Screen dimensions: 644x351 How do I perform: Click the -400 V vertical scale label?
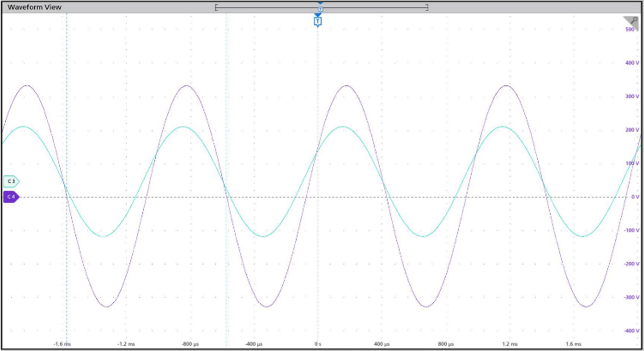[631, 331]
